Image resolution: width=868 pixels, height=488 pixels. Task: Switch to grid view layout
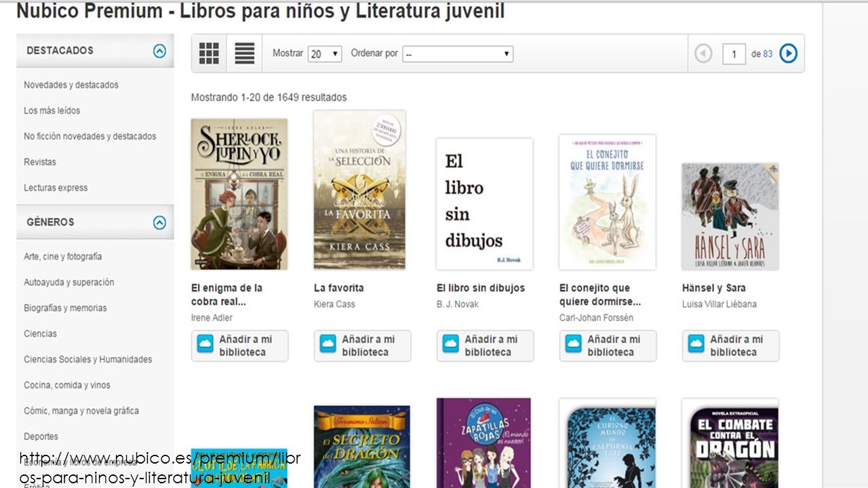click(209, 53)
